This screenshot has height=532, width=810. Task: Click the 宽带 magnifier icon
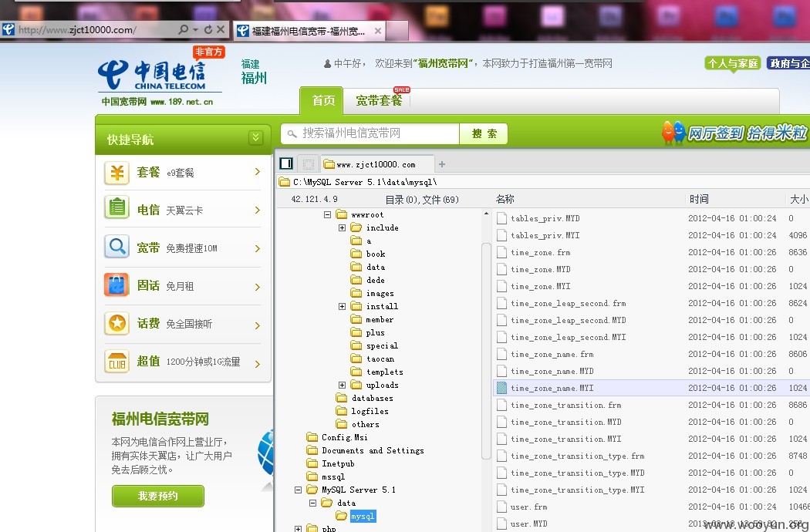(116, 247)
